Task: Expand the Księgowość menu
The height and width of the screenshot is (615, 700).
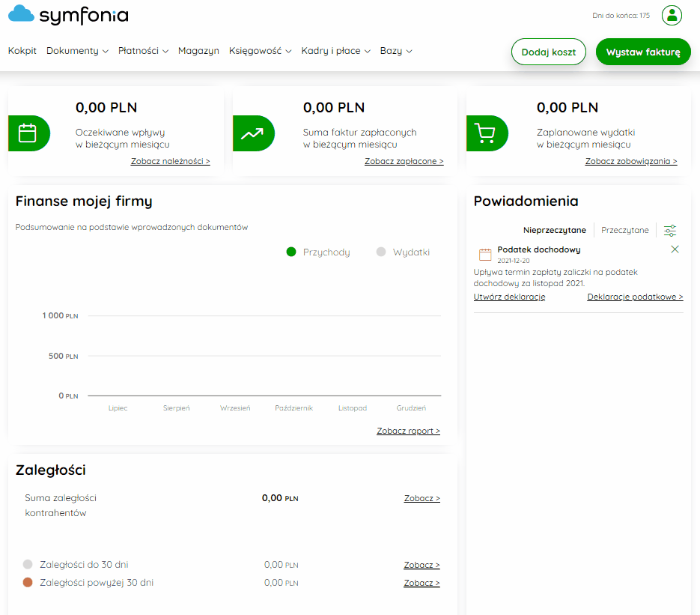Action: 261,51
